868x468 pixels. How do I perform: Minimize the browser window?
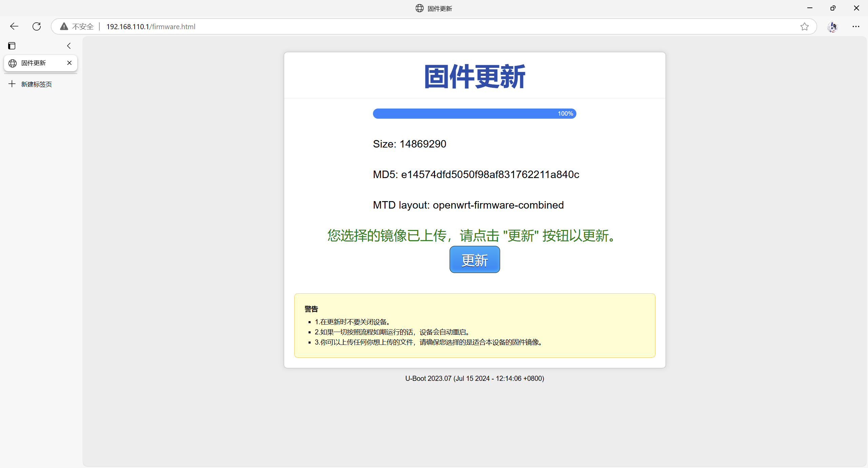tap(810, 8)
